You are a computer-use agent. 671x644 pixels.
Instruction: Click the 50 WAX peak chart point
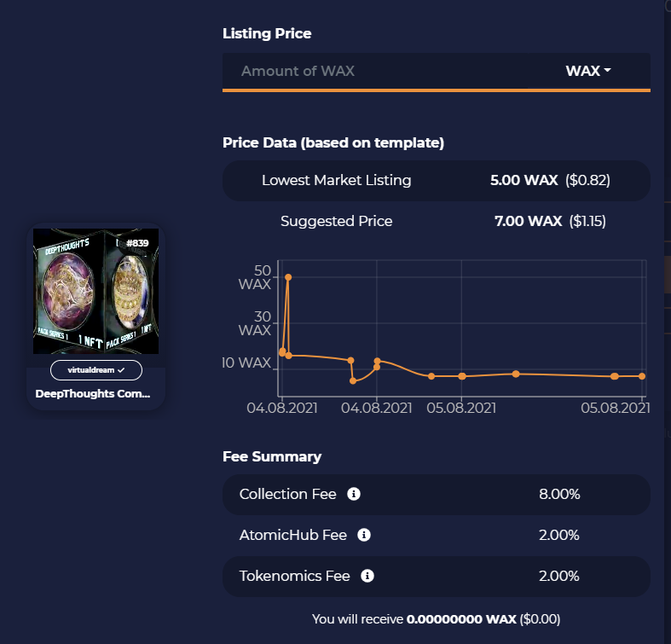pos(288,277)
